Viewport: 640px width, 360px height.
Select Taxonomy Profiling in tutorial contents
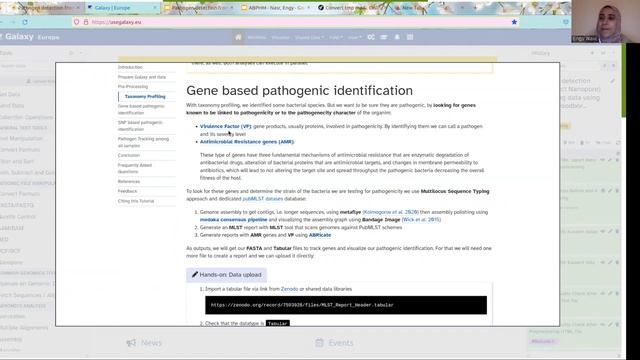145,96
